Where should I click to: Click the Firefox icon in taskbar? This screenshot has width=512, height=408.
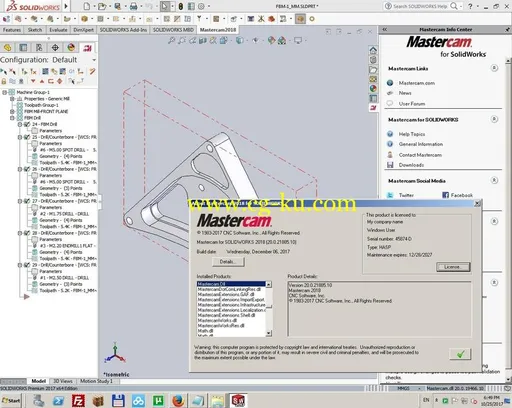pyautogui.click(x=178, y=400)
